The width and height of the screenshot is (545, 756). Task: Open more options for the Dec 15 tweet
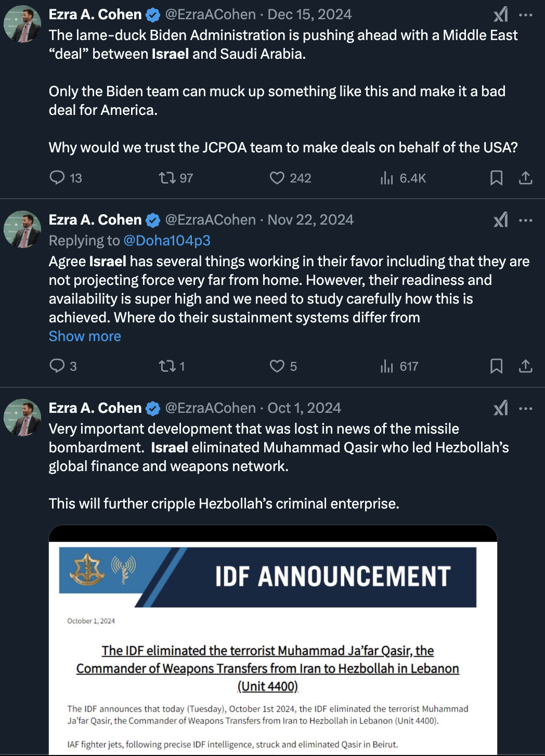[x=526, y=15]
